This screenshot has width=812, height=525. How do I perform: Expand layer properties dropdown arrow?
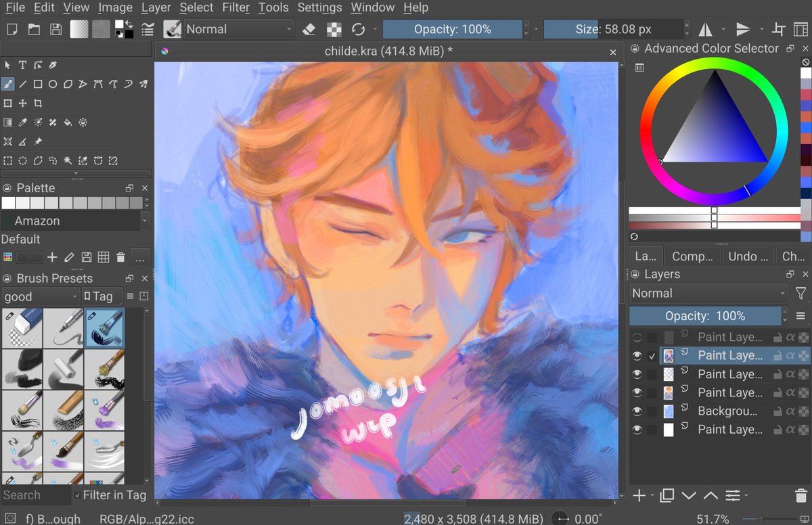(747, 496)
